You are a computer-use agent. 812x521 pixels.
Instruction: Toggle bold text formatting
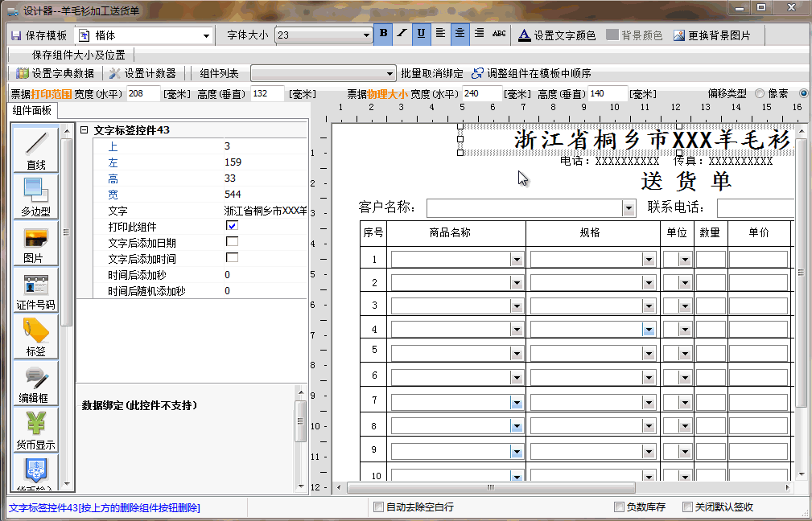[x=383, y=34]
